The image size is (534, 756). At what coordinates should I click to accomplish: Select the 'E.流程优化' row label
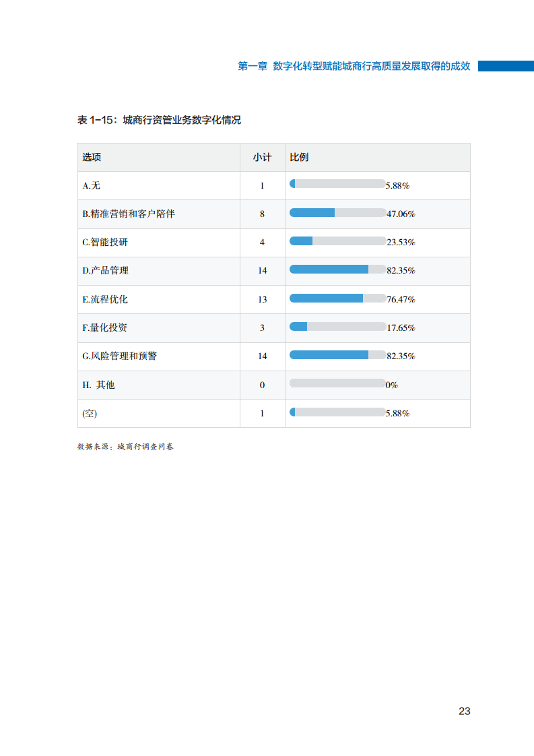click(105, 299)
